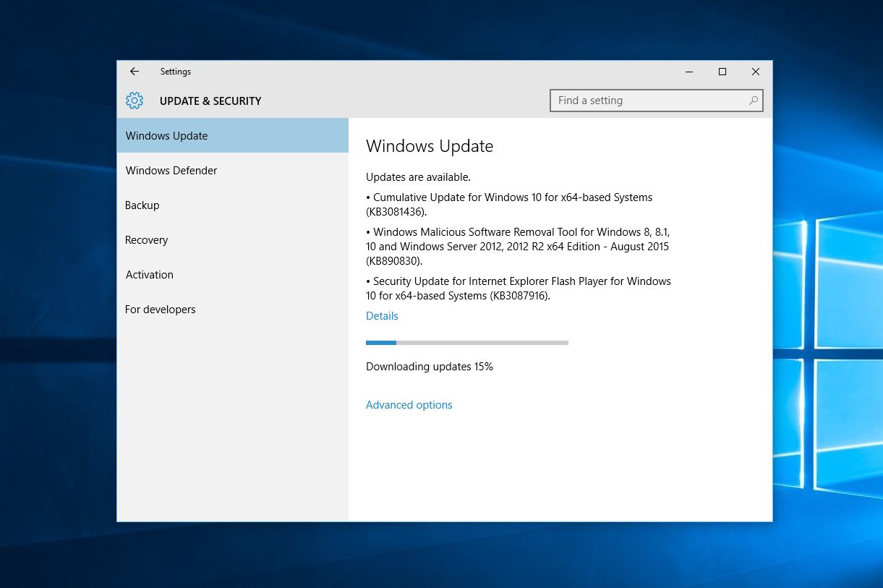Go back using the arrow icon
Viewport: 883px width, 588px height.
tap(135, 72)
